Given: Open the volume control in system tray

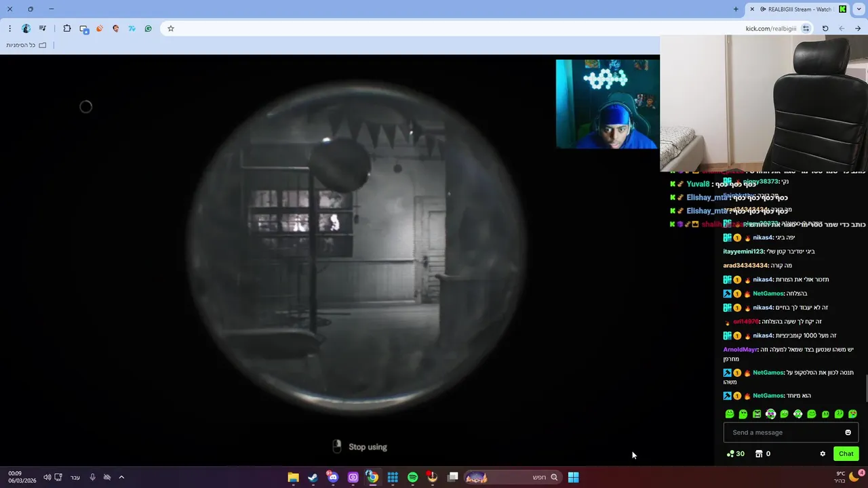Looking at the screenshot, I should click(x=47, y=477).
